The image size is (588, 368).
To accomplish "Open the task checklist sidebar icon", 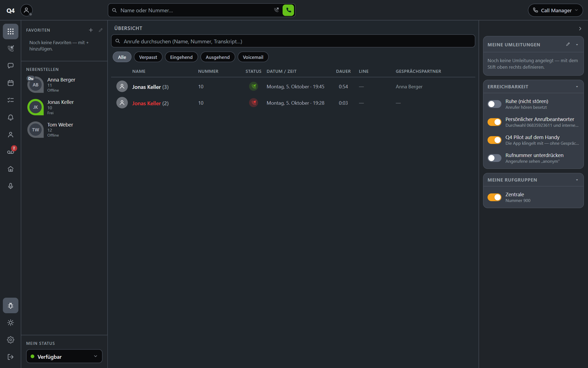I will (x=11, y=100).
